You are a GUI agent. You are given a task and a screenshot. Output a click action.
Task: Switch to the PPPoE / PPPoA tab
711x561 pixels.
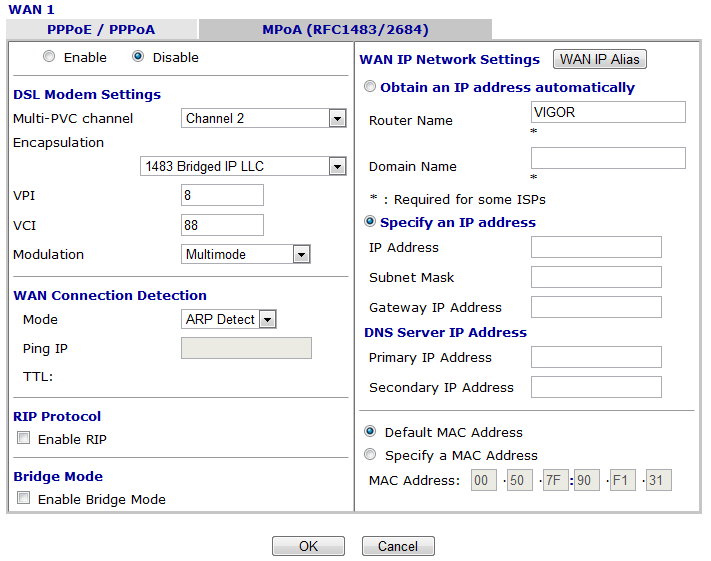(101, 30)
